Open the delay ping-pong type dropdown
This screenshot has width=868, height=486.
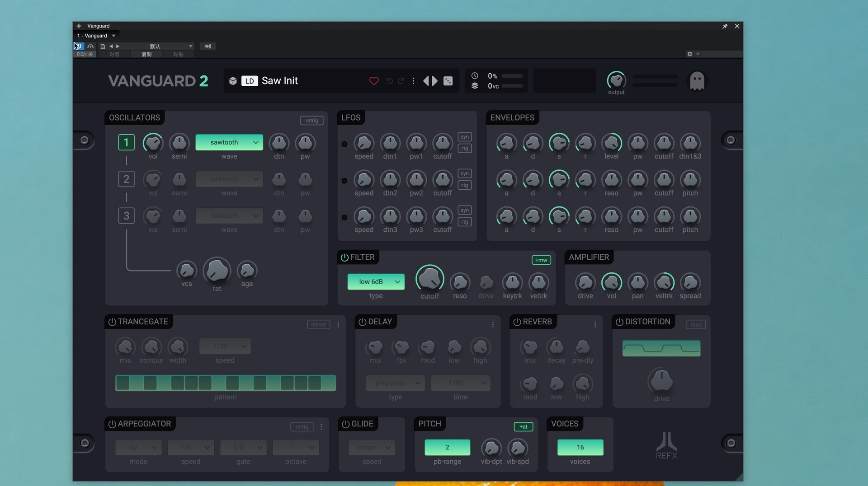click(395, 383)
